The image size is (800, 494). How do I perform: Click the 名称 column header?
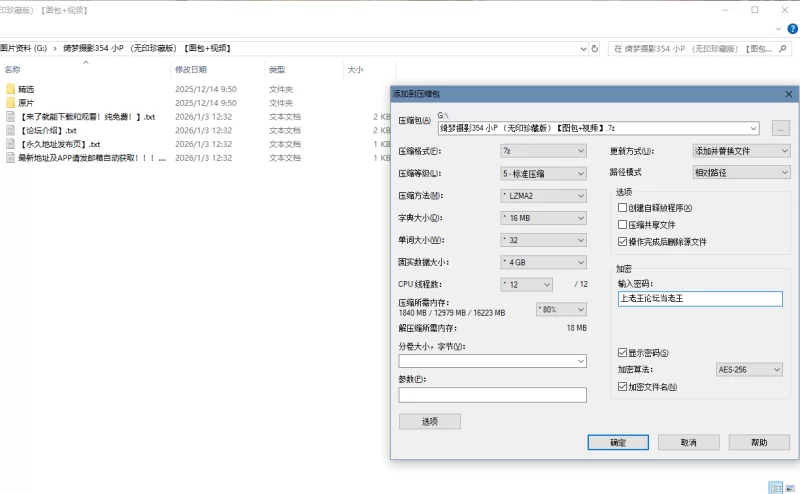(13, 70)
